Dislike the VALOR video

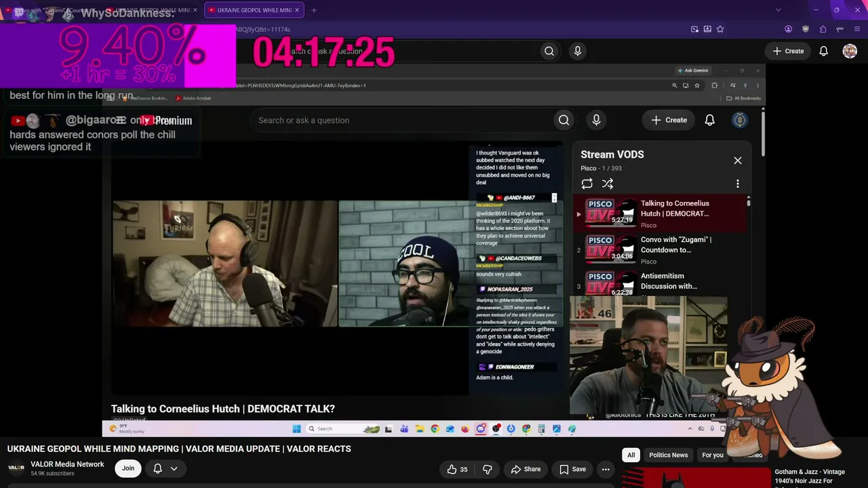(x=487, y=469)
